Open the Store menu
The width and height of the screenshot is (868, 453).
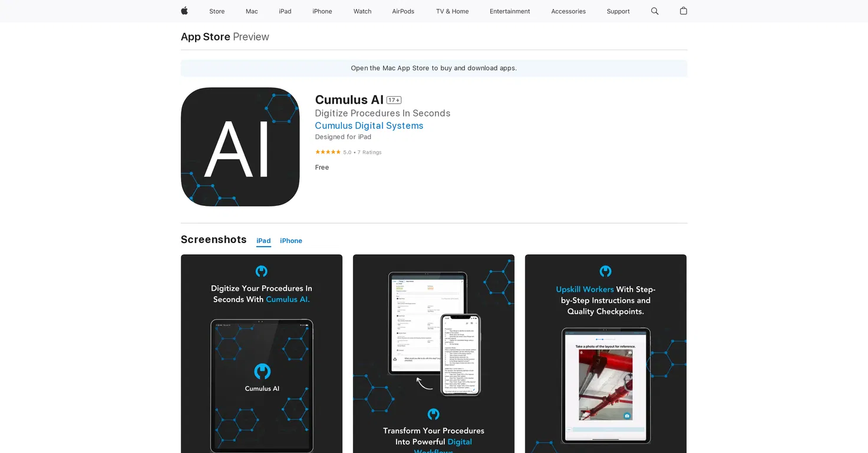pos(217,11)
